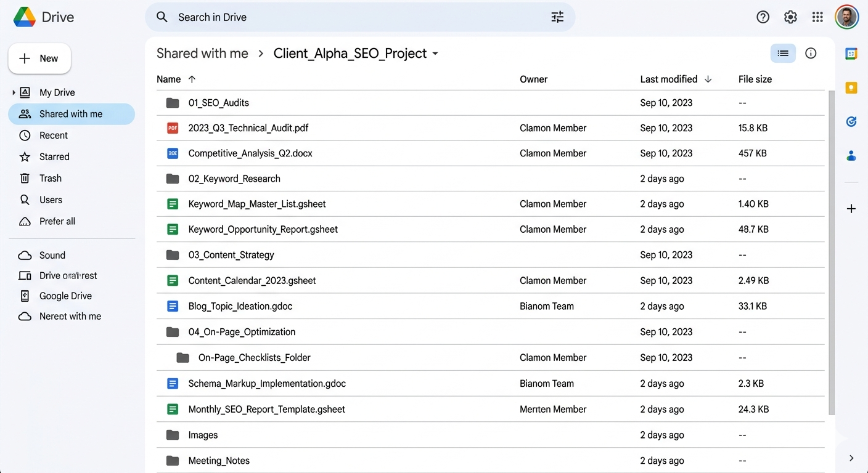The height and width of the screenshot is (473, 868).
Task: Toggle the details pane open
Action: (x=811, y=53)
